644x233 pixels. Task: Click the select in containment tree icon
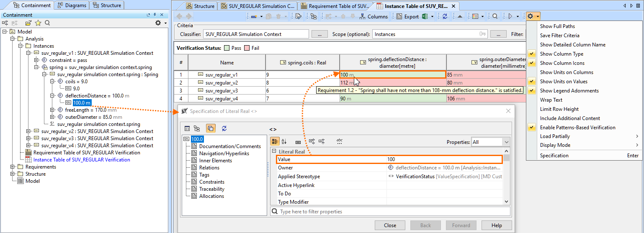314,16
